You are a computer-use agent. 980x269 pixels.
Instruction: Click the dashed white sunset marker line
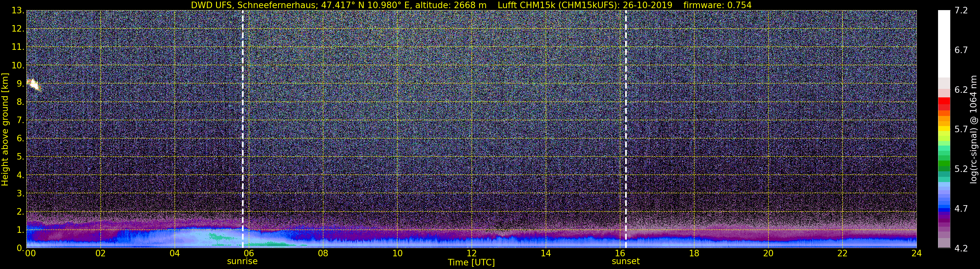click(626, 129)
